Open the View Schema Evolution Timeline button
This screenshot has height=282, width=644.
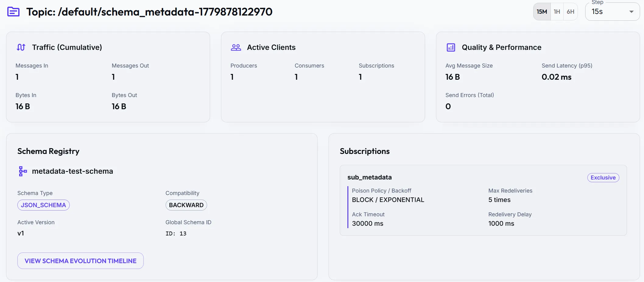pyautogui.click(x=80, y=261)
